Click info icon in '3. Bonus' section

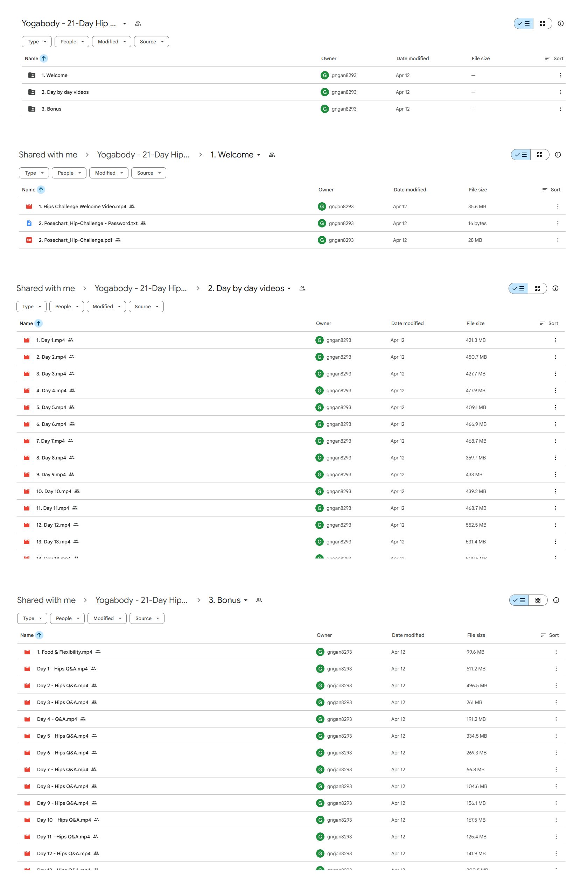tap(556, 600)
